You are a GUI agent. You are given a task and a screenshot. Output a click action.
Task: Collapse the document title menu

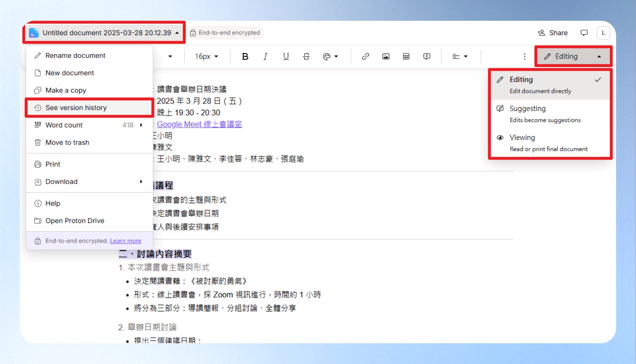coord(177,33)
